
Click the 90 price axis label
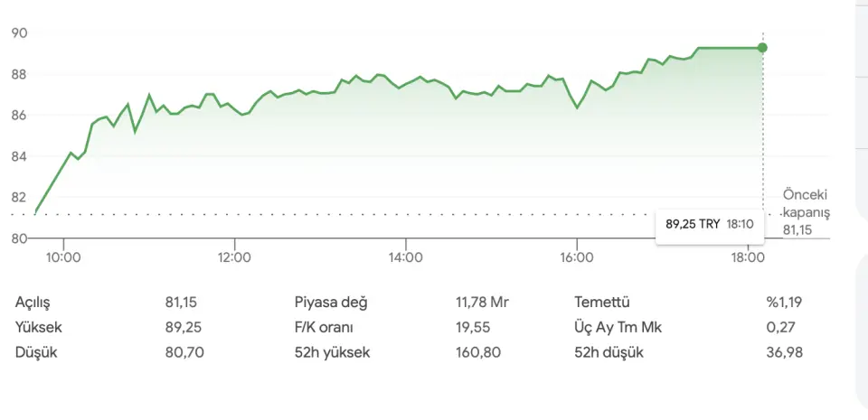point(19,33)
